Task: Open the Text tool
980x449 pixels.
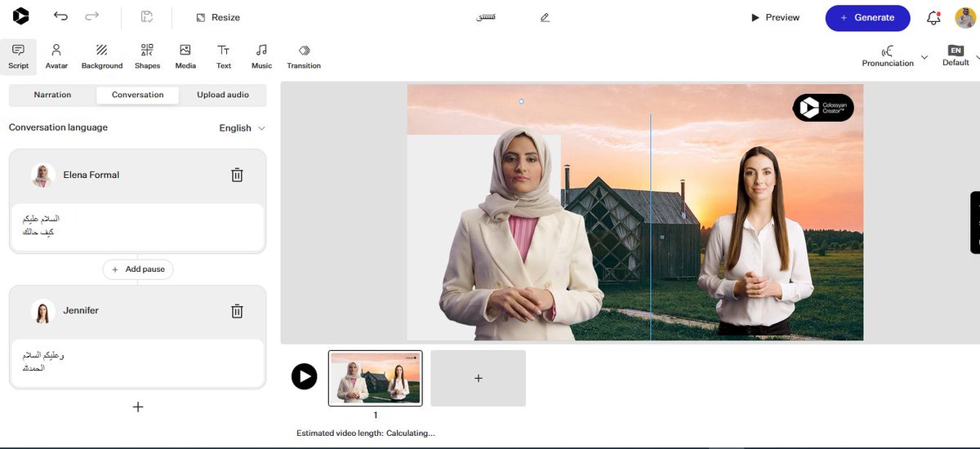Action: [x=224, y=56]
